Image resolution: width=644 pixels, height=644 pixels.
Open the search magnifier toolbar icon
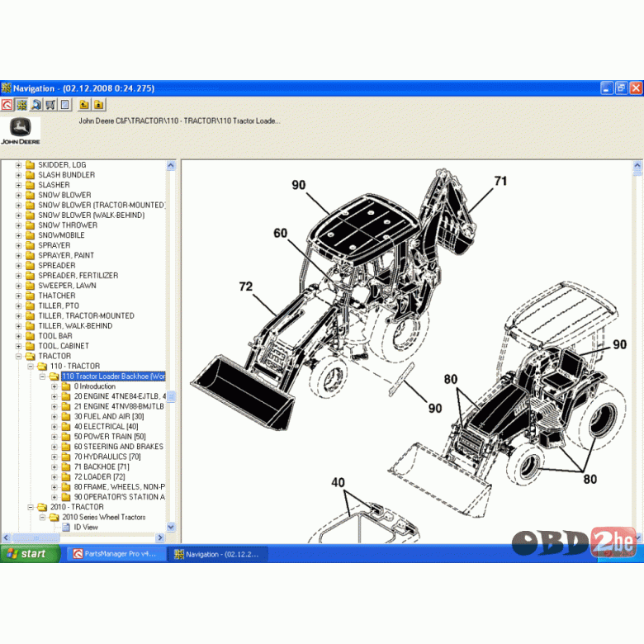click(x=36, y=105)
